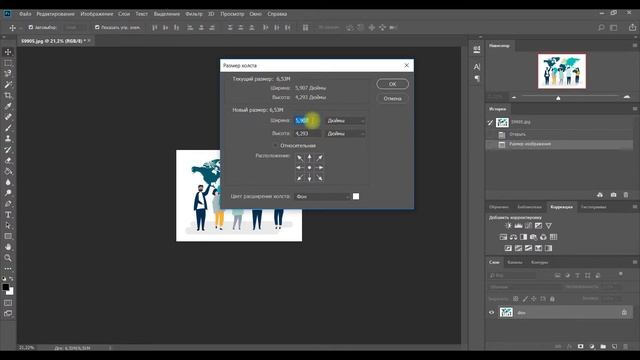Click OK in Canvas Size dialog
640x360 pixels.
392,84
